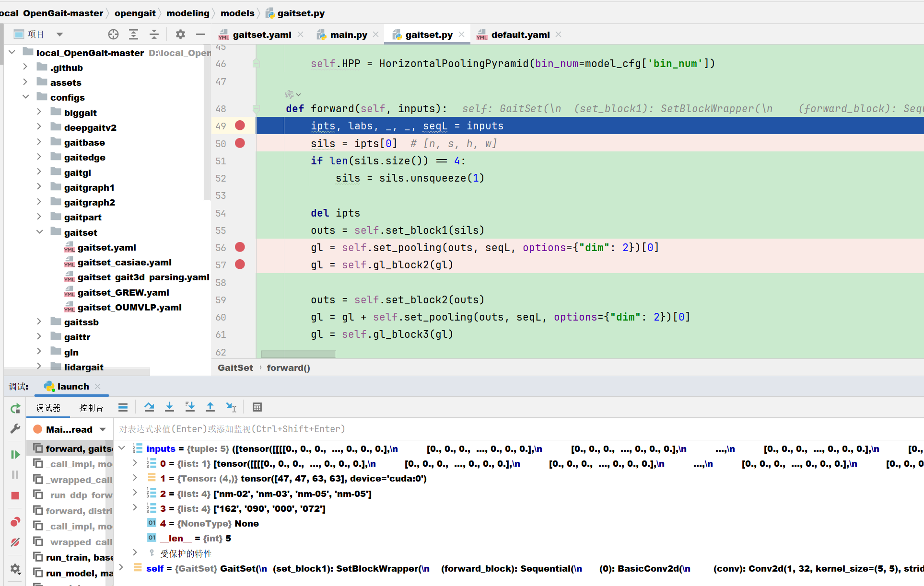
Task: Click forward() in the breadcrumb bar
Action: click(288, 368)
